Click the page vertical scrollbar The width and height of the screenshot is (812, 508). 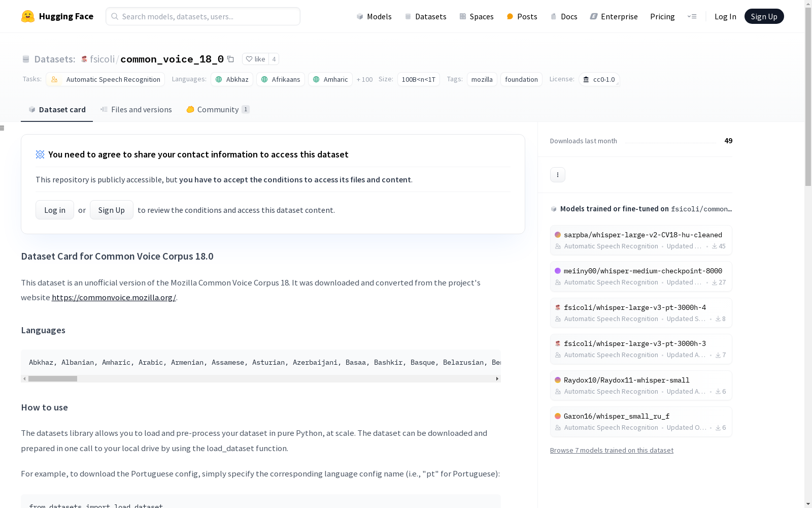point(808,97)
